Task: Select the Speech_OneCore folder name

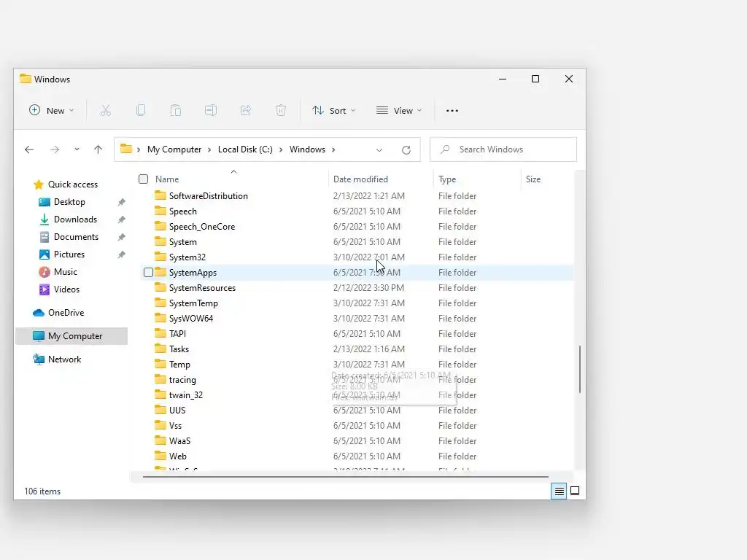Action: click(x=202, y=227)
